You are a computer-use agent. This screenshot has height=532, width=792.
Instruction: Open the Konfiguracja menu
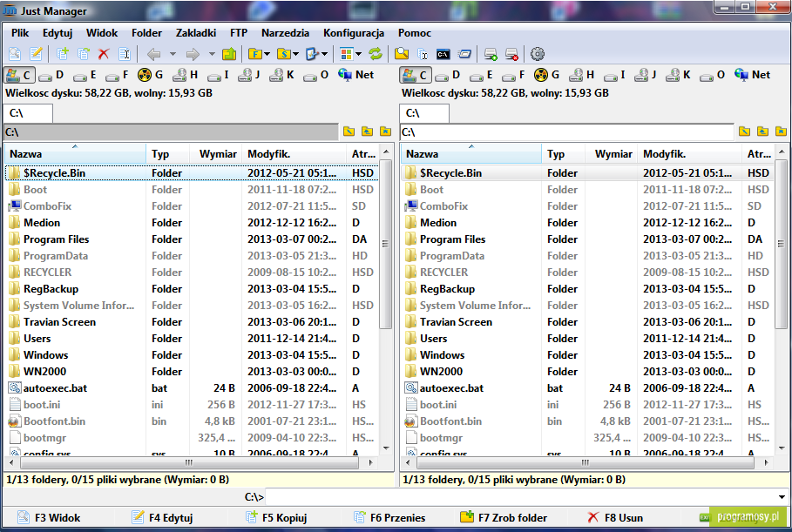click(354, 33)
